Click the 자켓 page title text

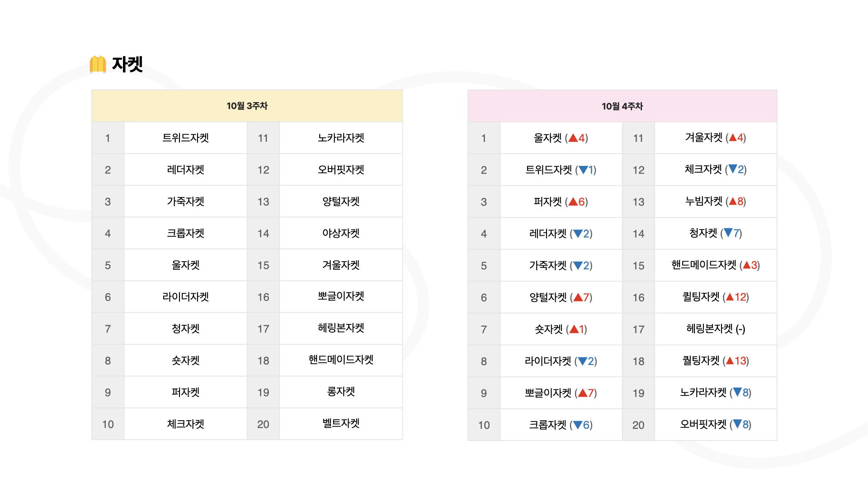(127, 64)
